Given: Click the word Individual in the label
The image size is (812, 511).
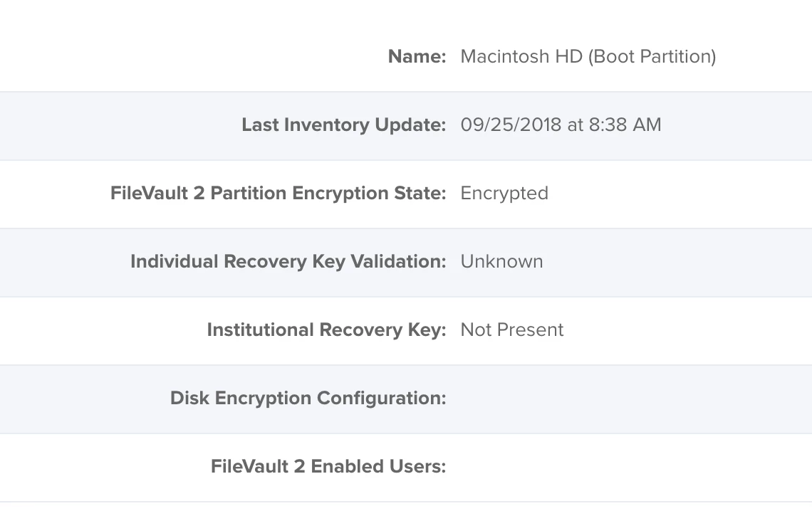Looking at the screenshot, I should point(174,261).
